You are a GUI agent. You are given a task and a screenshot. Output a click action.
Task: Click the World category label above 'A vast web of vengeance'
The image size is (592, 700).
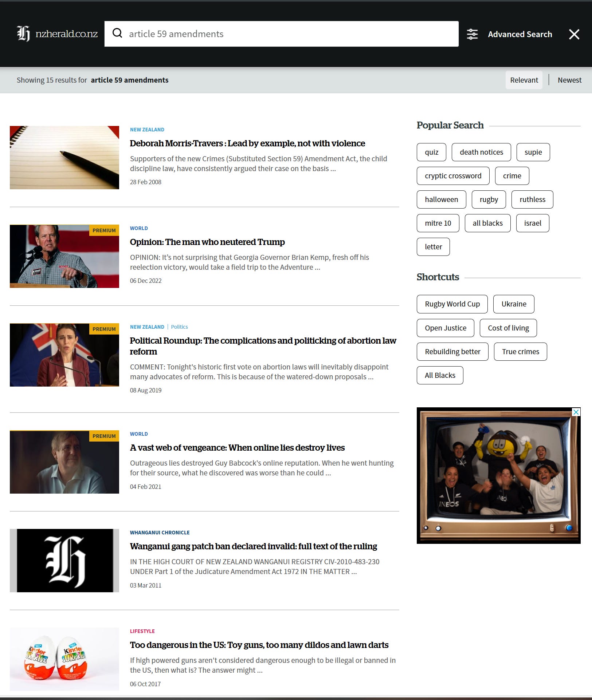click(x=139, y=434)
